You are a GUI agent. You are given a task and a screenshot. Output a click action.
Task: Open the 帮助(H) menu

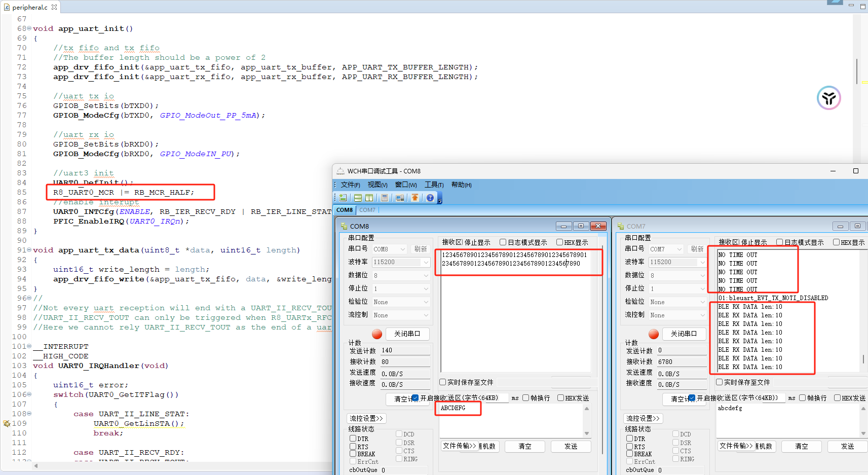tap(461, 185)
